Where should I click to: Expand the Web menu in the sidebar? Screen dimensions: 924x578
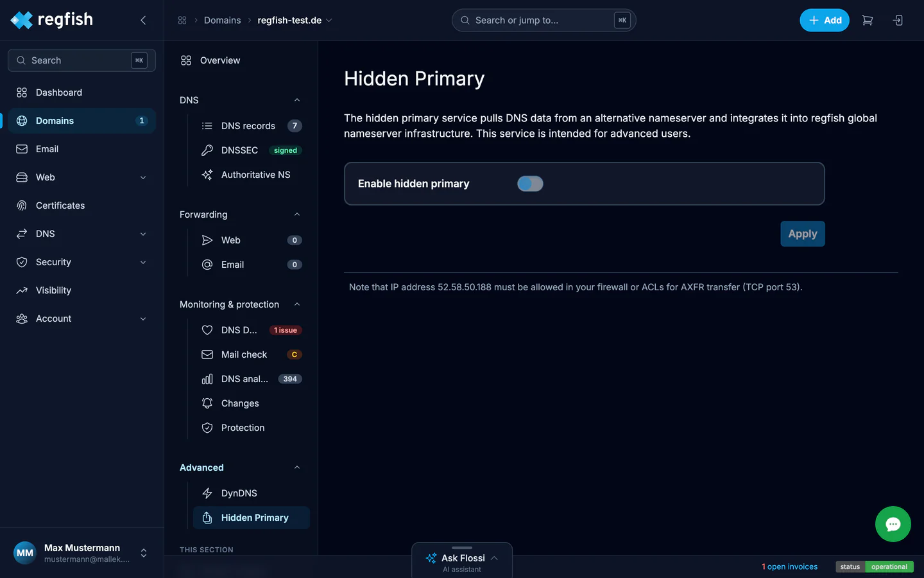click(143, 177)
